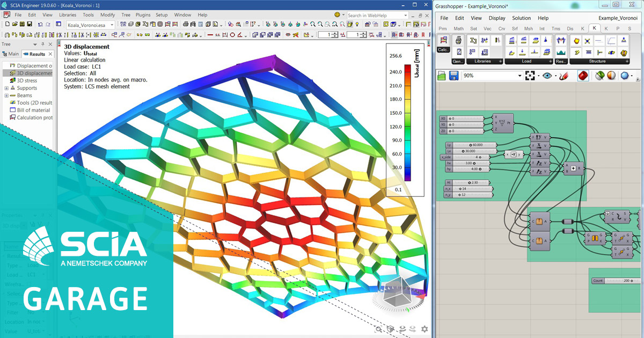Open file using Grasshopper green folder icon

(x=442, y=76)
